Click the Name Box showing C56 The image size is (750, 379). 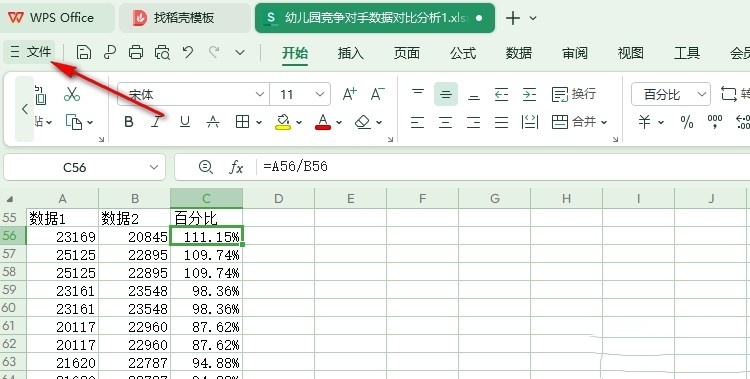click(84, 167)
